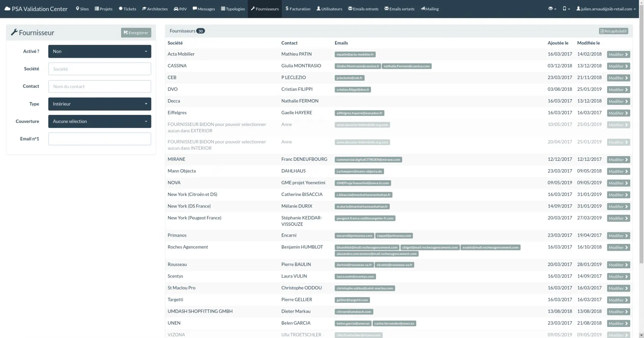Open Facturation with dollar icon
644x338 pixels.
click(298, 9)
